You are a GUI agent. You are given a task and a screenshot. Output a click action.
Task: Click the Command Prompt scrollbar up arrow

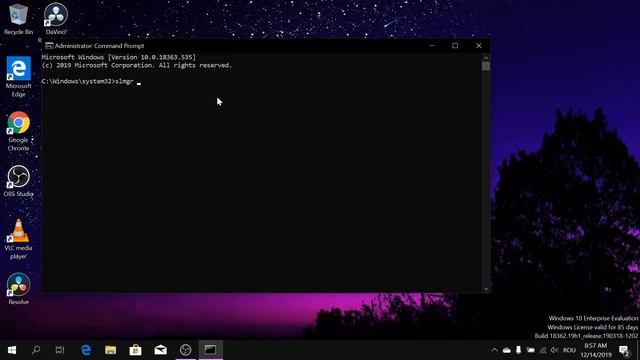click(486, 58)
